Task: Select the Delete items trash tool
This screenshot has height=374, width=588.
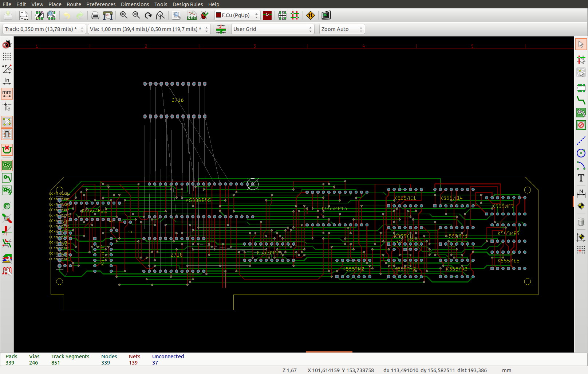Action: (x=581, y=221)
